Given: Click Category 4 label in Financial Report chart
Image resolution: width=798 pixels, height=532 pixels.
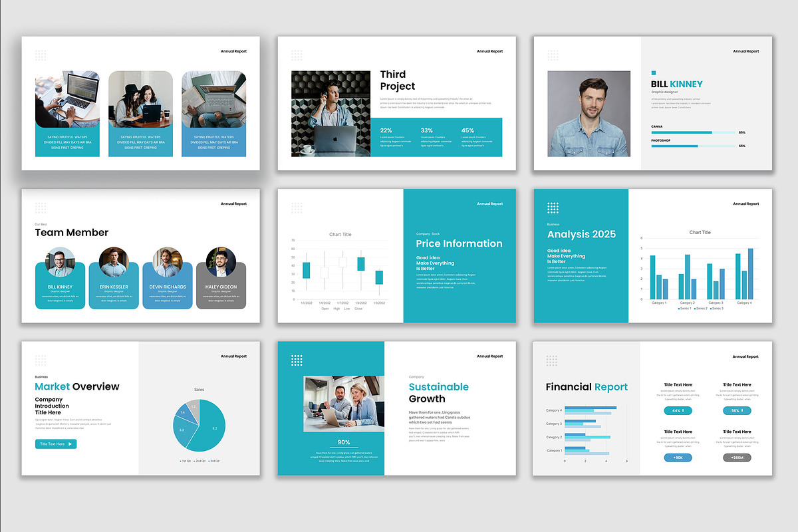Looking at the screenshot, I should (x=554, y=410).
